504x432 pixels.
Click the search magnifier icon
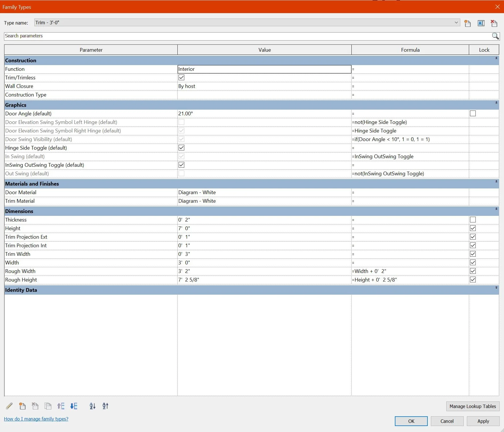coord(495,36)
